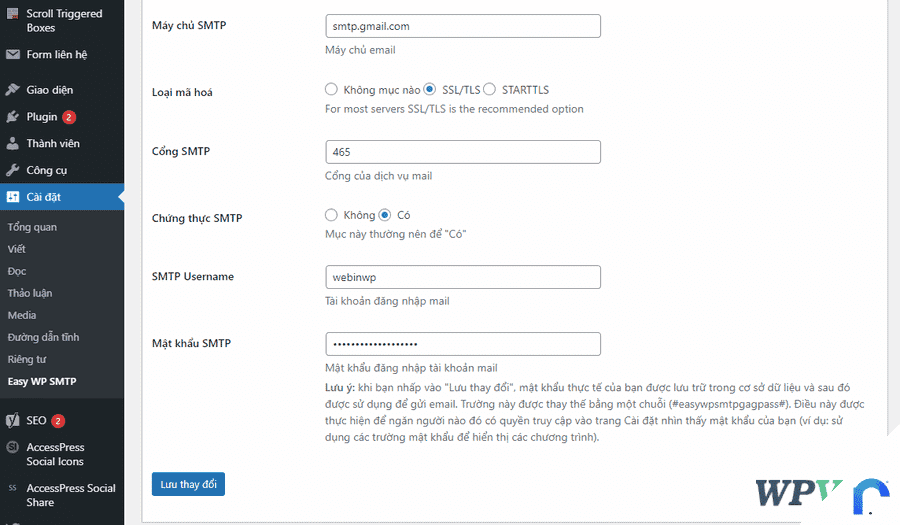Screen dimensions: 900x525
Task: Go to Media settings submenu
Action: [x=22, y=315]
